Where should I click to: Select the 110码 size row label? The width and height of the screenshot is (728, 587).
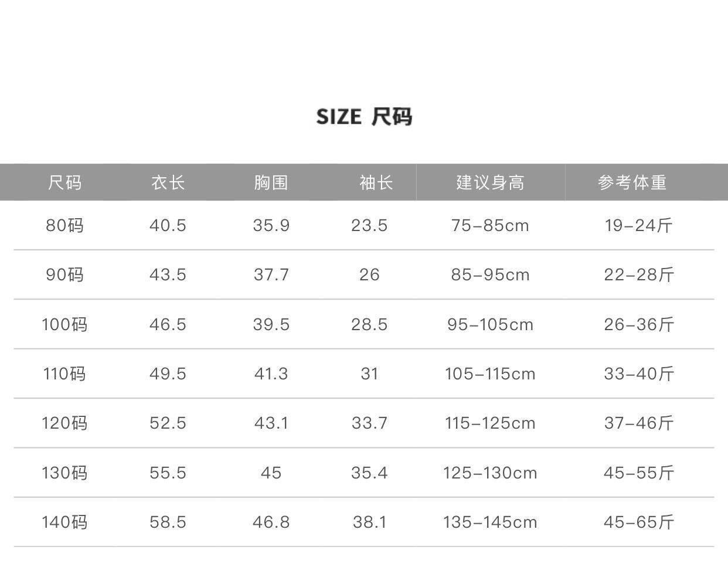(x=65, y=374)
